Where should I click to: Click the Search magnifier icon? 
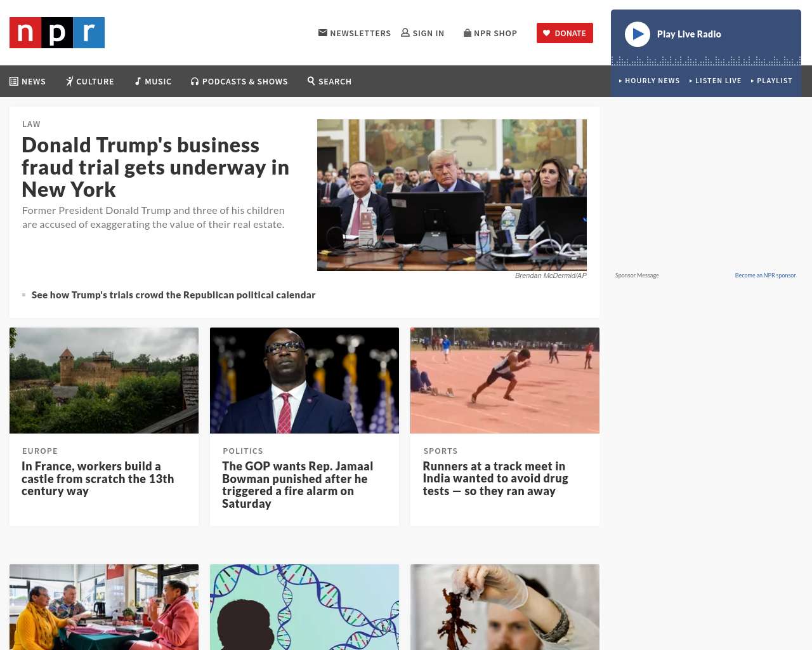point(311,81)
